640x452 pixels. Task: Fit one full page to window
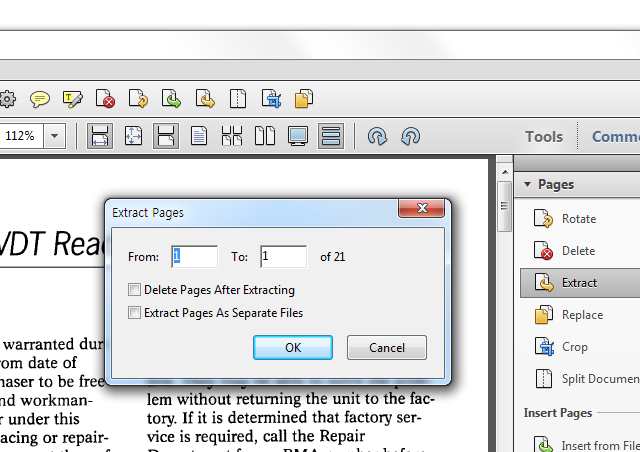pos(133,136)
